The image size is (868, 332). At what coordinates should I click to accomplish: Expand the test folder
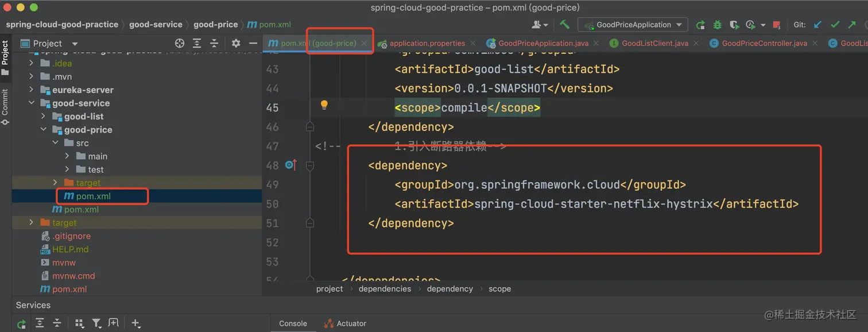point(67,169)
